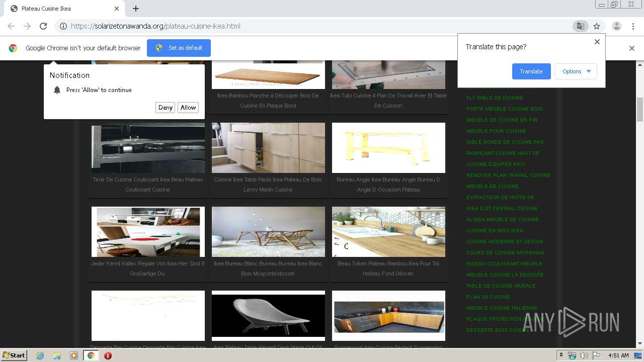
Task: Open the media player taskbar icon
Action: 74,355
